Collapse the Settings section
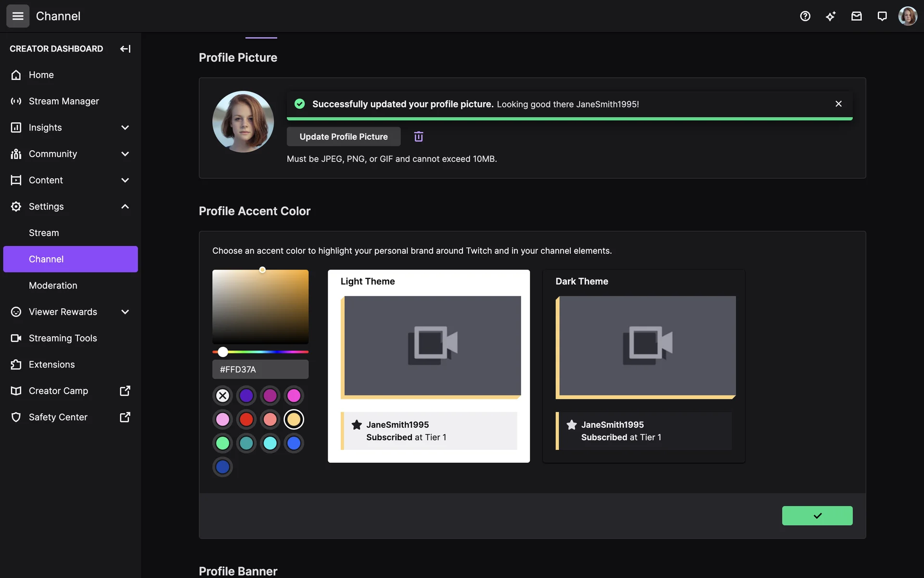The height and width of the screenshot is (578, 924). tap(125, 207)
